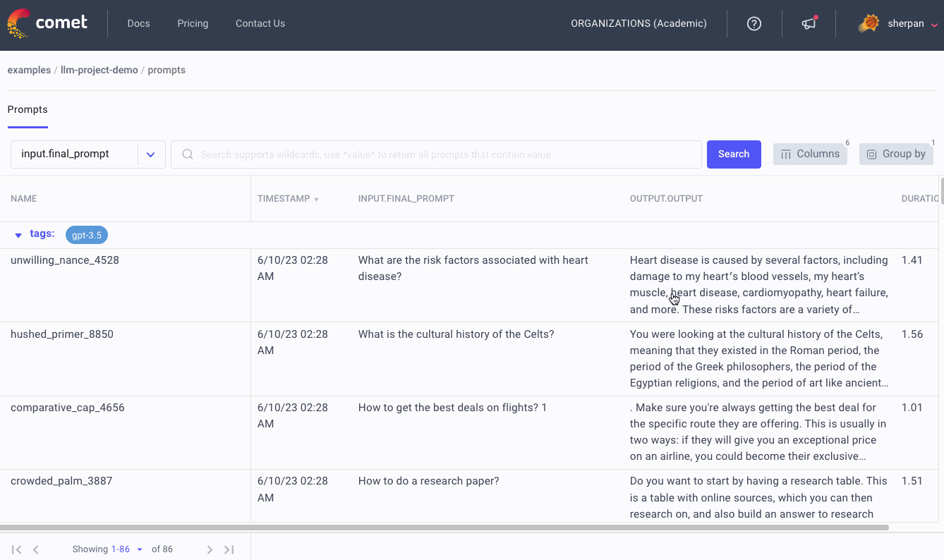
Task: Open the Group by button
Action: 896,154
